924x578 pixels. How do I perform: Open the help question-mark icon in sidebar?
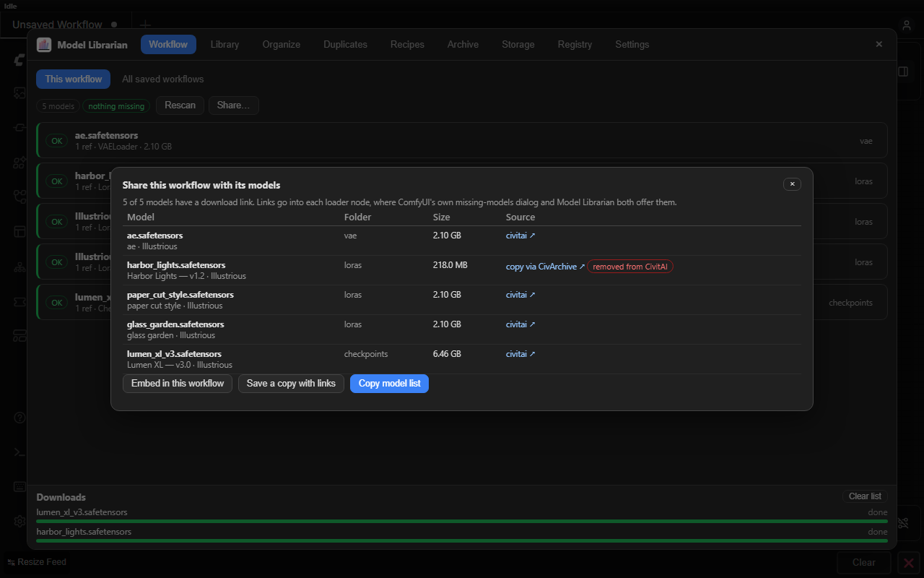(19, 418)
